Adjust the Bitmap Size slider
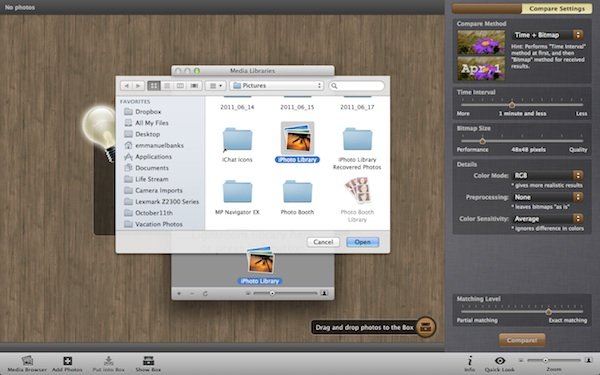The image size is (600, 375). pyautogui.click(x=483, y=141)
